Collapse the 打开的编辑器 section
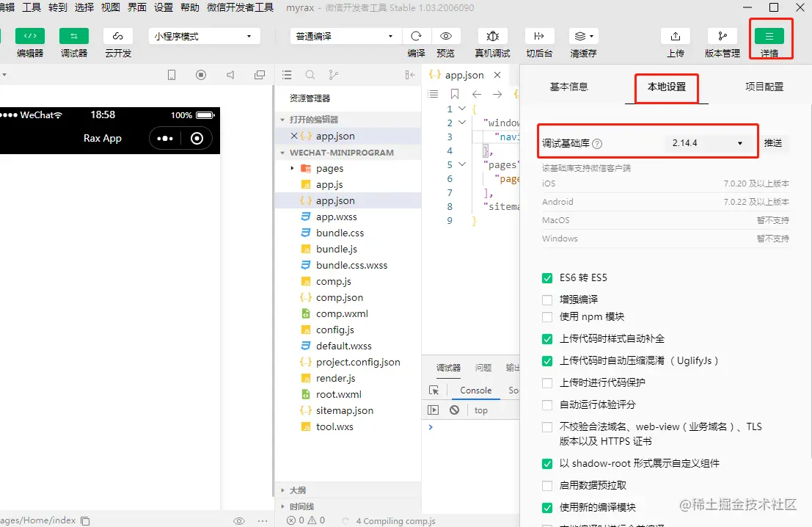812x527 pixels. 282,120
